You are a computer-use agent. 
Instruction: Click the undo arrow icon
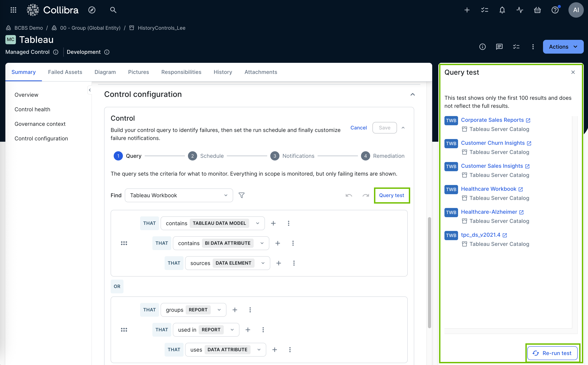tap(349, 195)
